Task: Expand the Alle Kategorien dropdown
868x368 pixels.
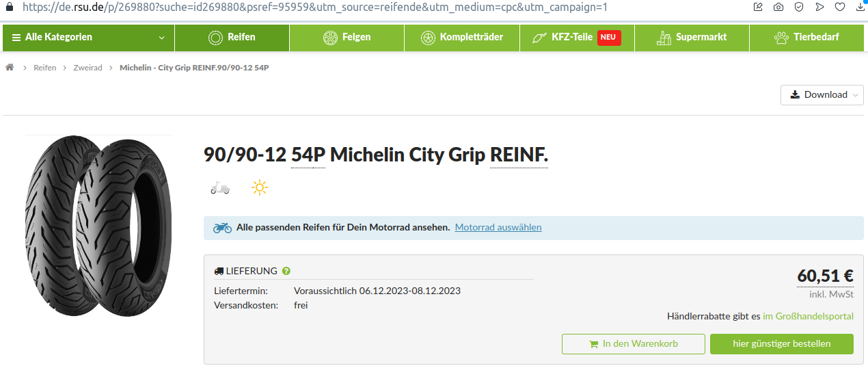Action: [x=88, y=38]
